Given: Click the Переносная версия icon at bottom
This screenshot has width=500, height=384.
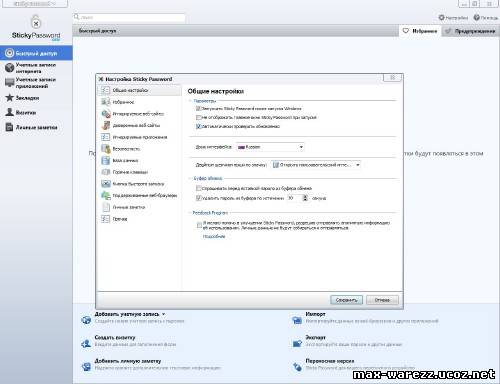Looking at the screenshot, I should point(297,367).
